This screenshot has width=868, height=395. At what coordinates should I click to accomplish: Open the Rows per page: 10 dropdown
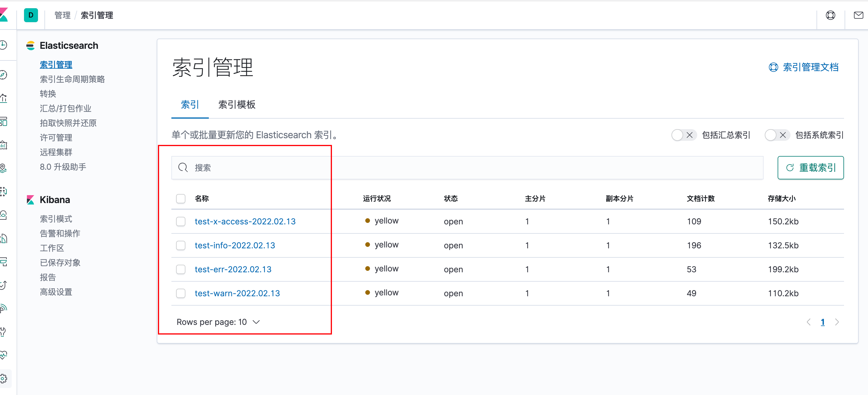[218, 322]
